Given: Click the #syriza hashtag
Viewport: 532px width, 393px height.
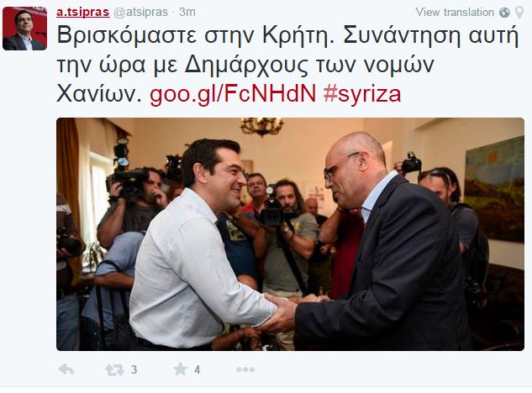Looking at the screenshot, I should [x=362, y=94].
